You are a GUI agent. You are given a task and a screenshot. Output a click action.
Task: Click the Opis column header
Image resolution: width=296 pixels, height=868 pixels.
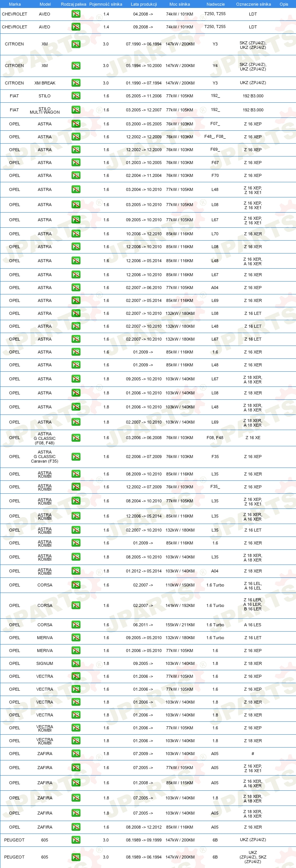284,4
